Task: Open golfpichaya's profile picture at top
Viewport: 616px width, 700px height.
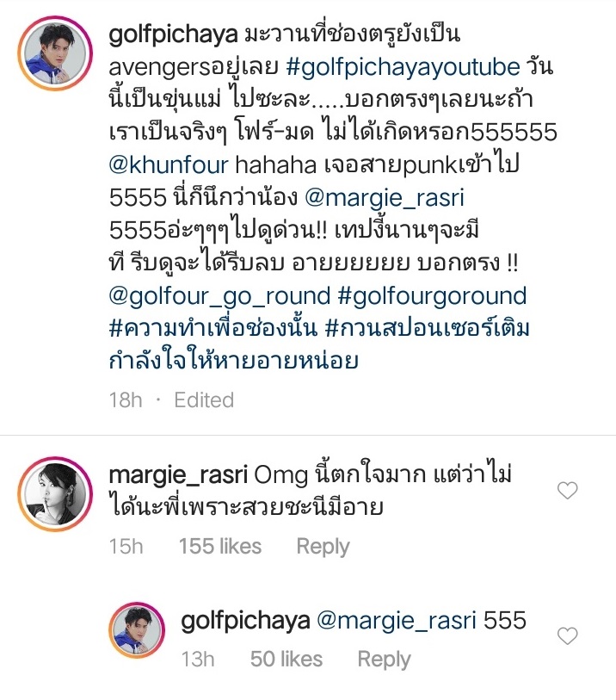Action: pos(55,53)
